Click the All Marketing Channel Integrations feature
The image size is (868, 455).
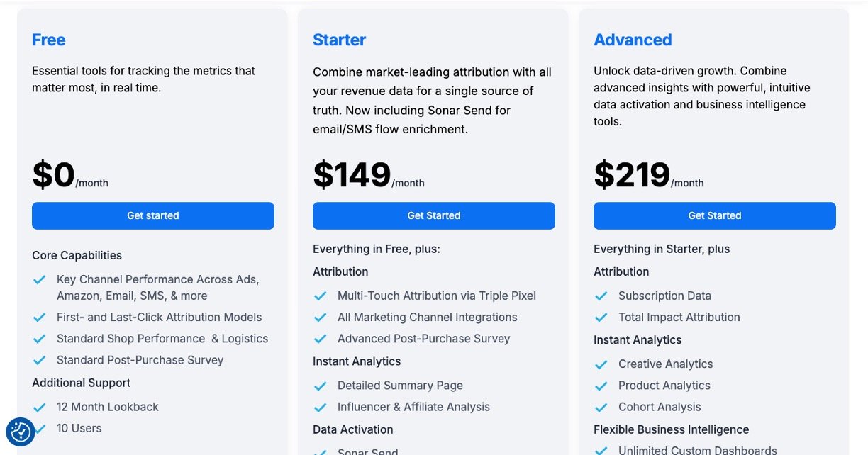[x=427, y=318]
